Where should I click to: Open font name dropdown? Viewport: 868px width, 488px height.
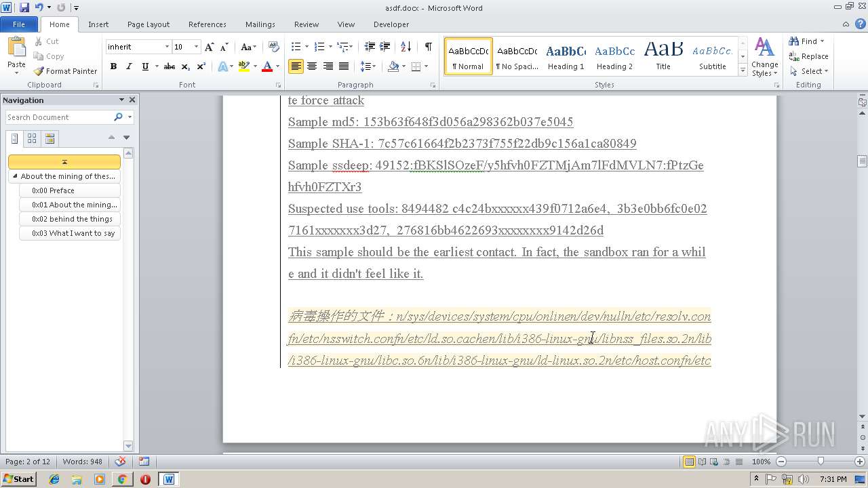[167, 47]
